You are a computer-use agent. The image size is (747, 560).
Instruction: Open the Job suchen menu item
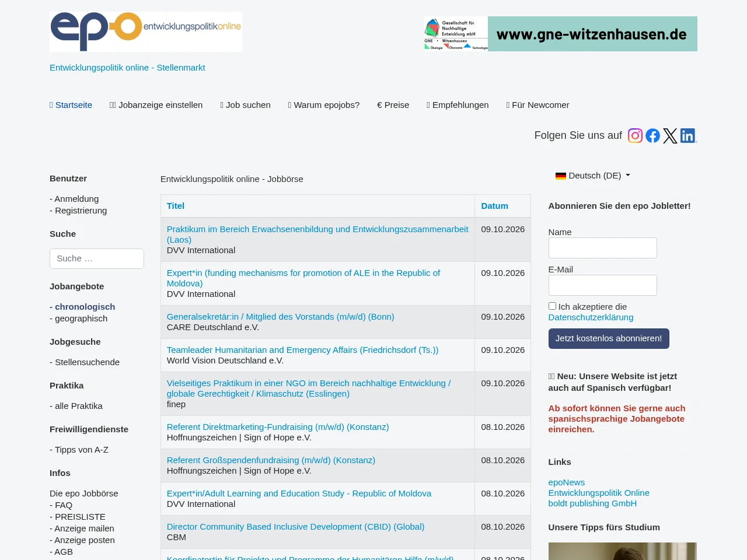245,105
